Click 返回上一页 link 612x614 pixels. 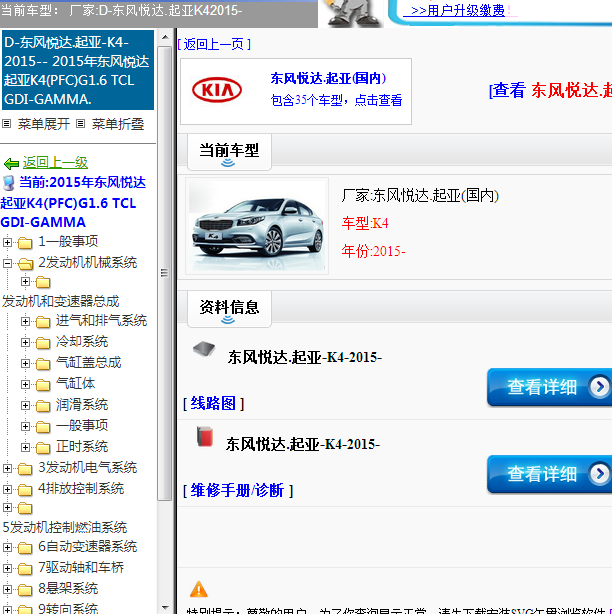[x=214, y=44]
